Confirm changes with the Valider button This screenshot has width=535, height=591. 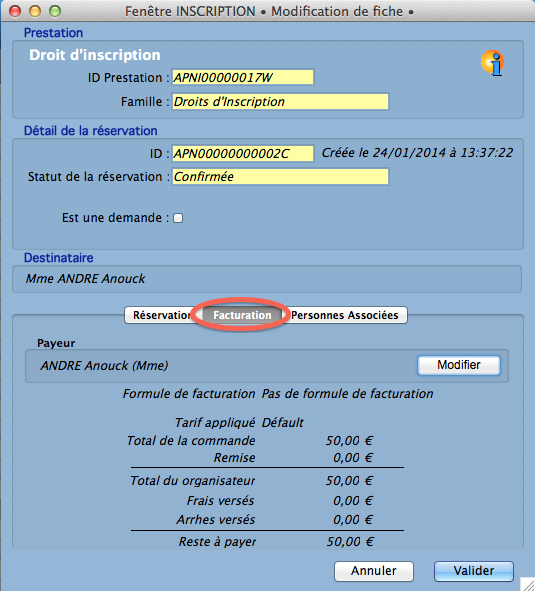point(474,571)
